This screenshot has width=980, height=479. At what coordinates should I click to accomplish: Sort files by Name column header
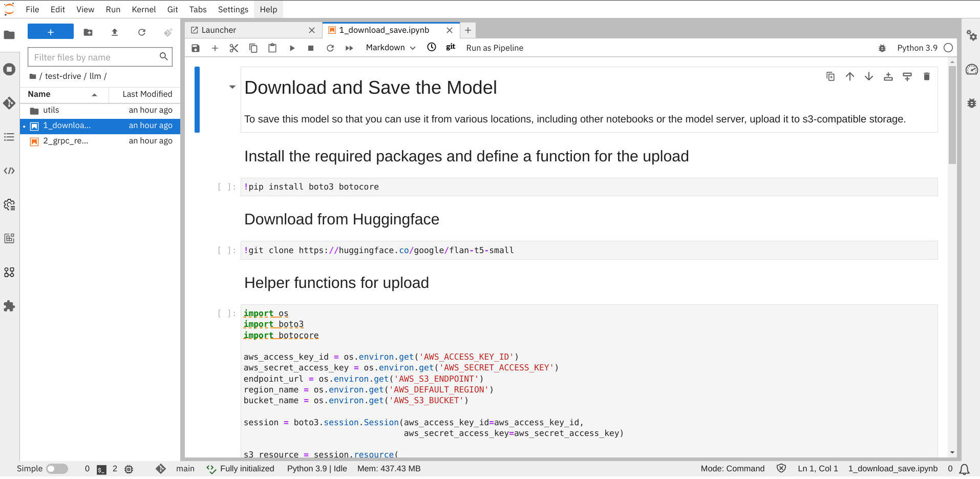64,94
